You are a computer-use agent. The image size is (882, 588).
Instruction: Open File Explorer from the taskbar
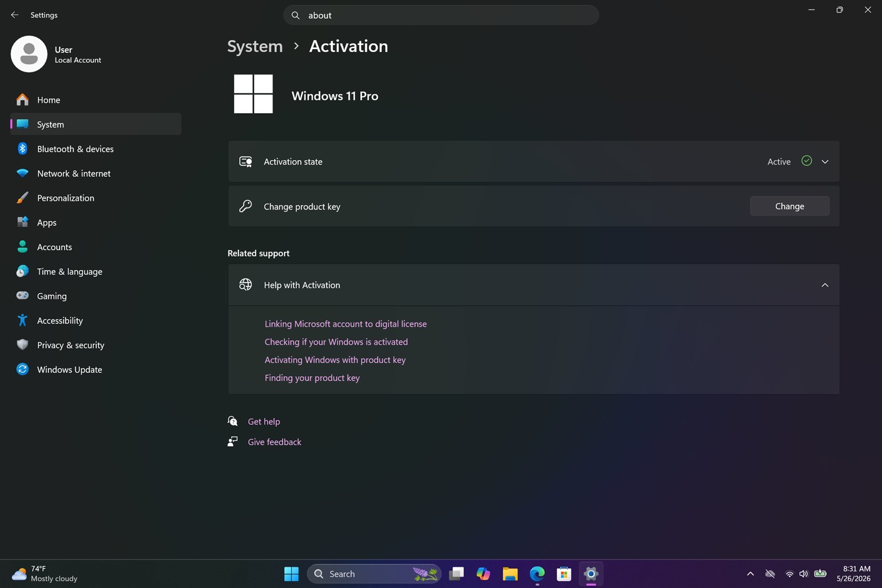[x=510, y=574]
